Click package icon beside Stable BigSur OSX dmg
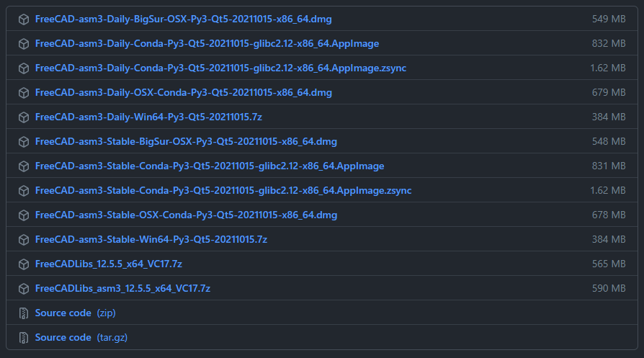 point(24,141)
